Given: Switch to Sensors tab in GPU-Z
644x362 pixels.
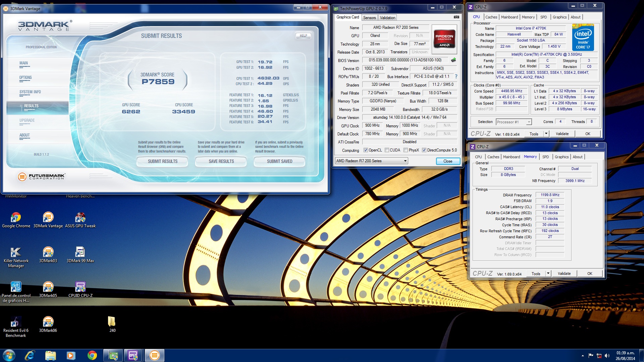Looking at the screenshot, I should click(369, 18).
